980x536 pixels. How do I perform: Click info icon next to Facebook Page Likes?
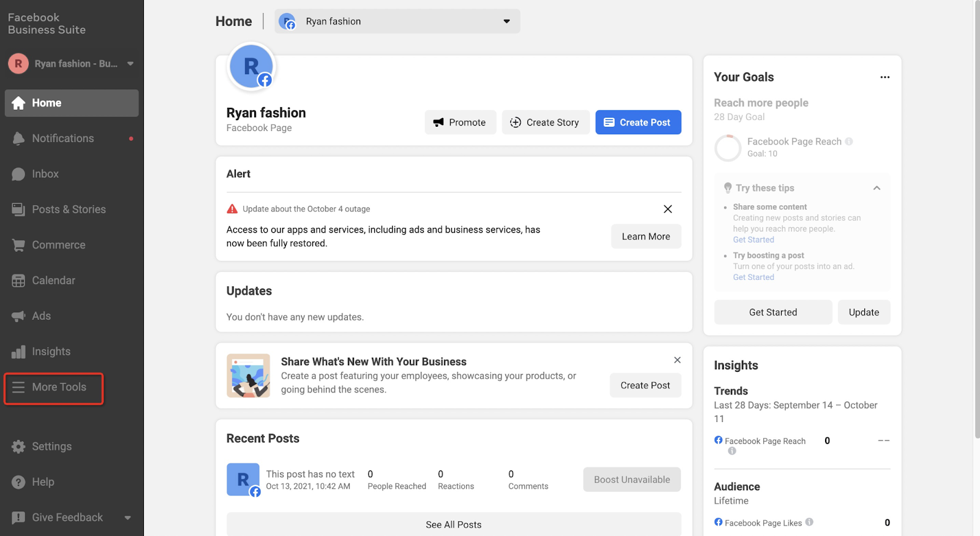pyautogui.click(x=809, y=522)
